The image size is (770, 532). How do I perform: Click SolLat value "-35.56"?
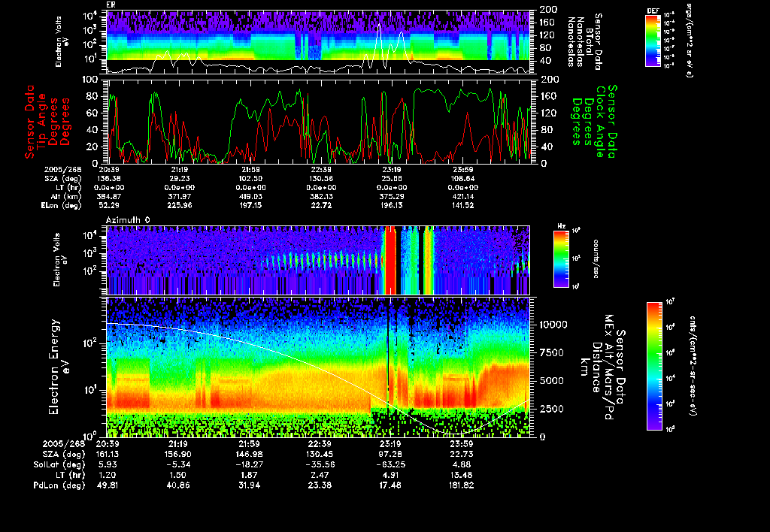pos(320,465)
